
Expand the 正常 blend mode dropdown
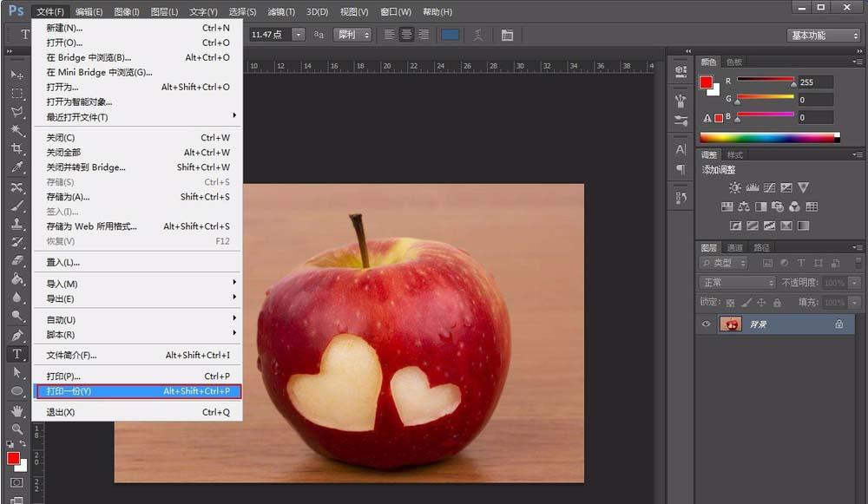(737, 283)
